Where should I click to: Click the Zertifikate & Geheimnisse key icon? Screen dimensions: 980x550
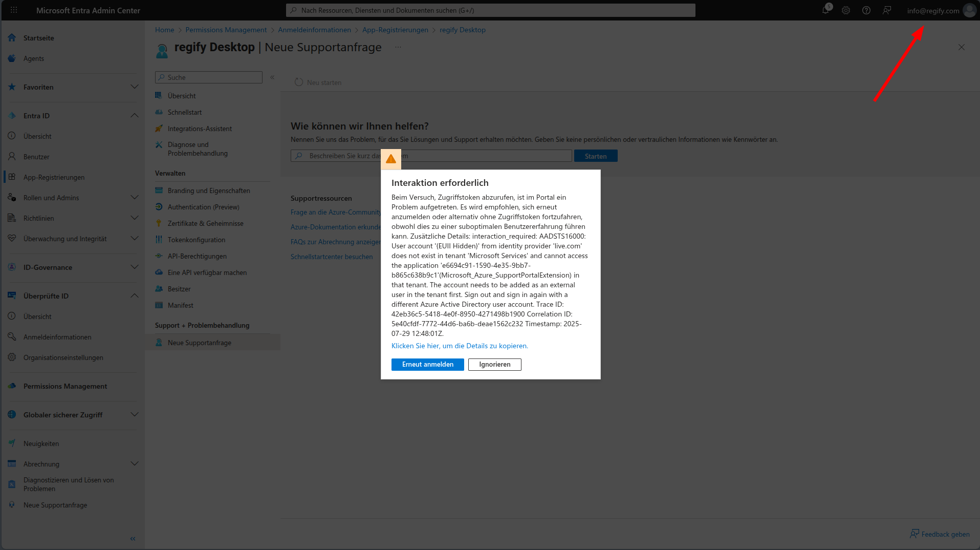click(159, 223)
